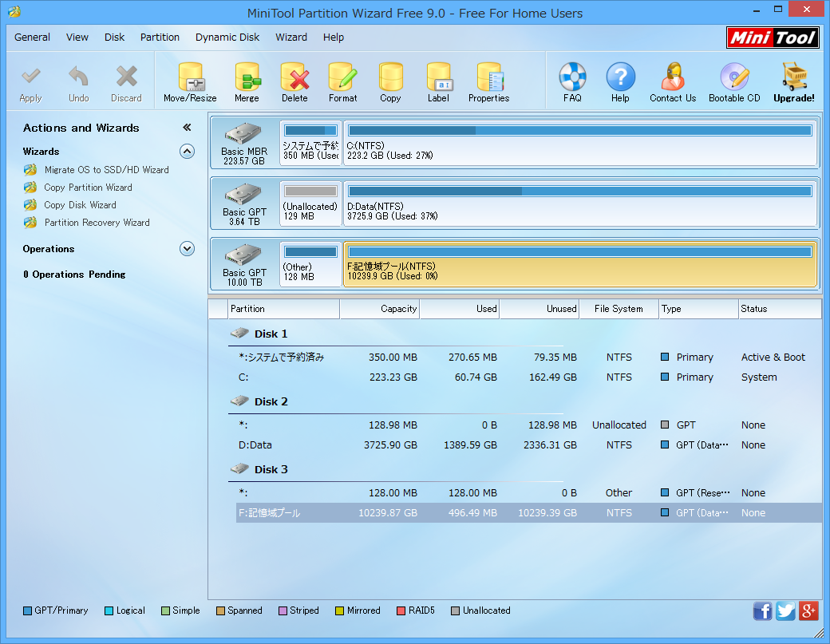830x644 pixels.
Task: Open the View menu
Action: (x=77, y=37)
